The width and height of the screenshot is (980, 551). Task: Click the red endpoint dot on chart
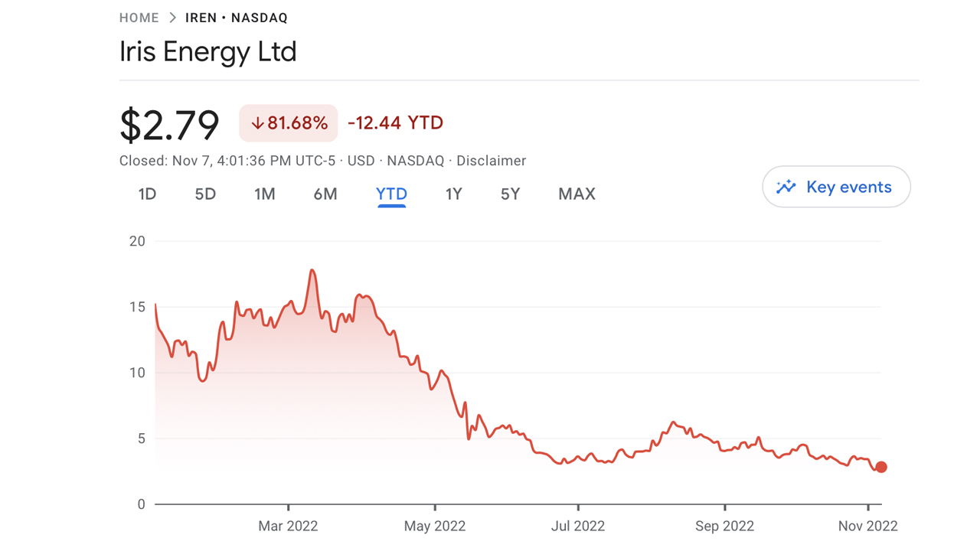(x=881, y=467)
